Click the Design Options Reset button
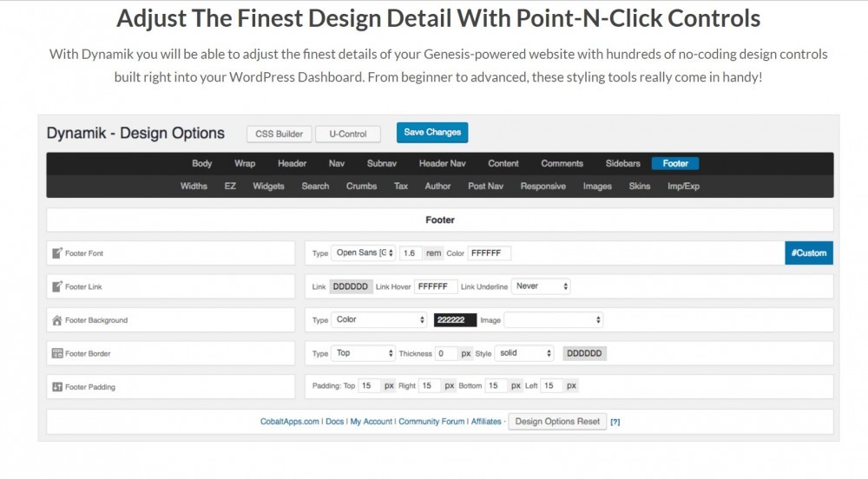The width and height of the screenshot is (868, 479). click(x=557, y=422)
